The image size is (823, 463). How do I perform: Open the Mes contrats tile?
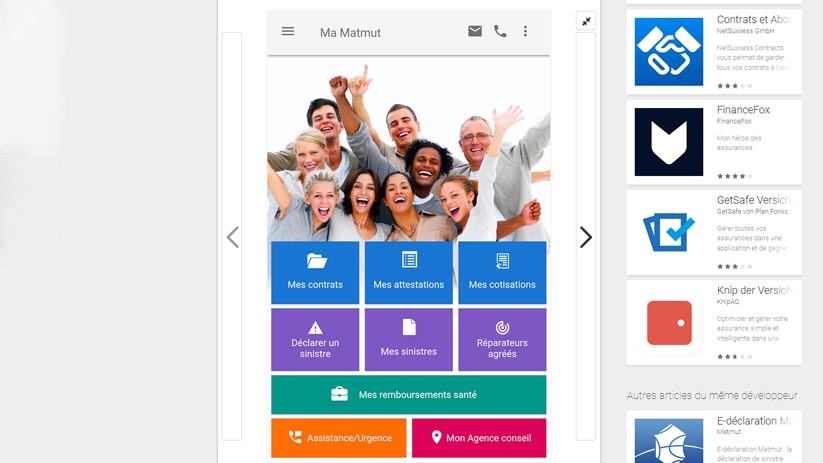tap(315, 272)
